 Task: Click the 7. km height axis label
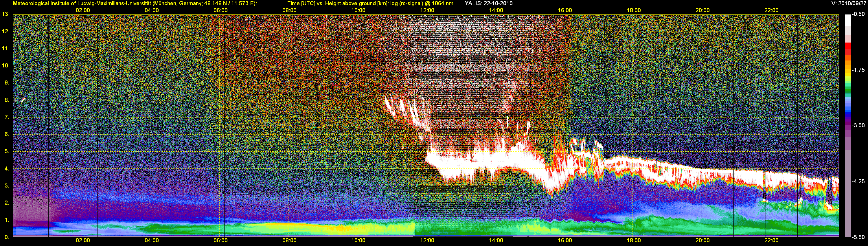(7, 117)
